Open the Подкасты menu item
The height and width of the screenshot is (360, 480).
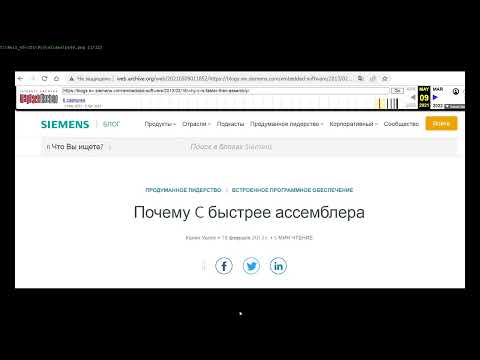(230, 124)
